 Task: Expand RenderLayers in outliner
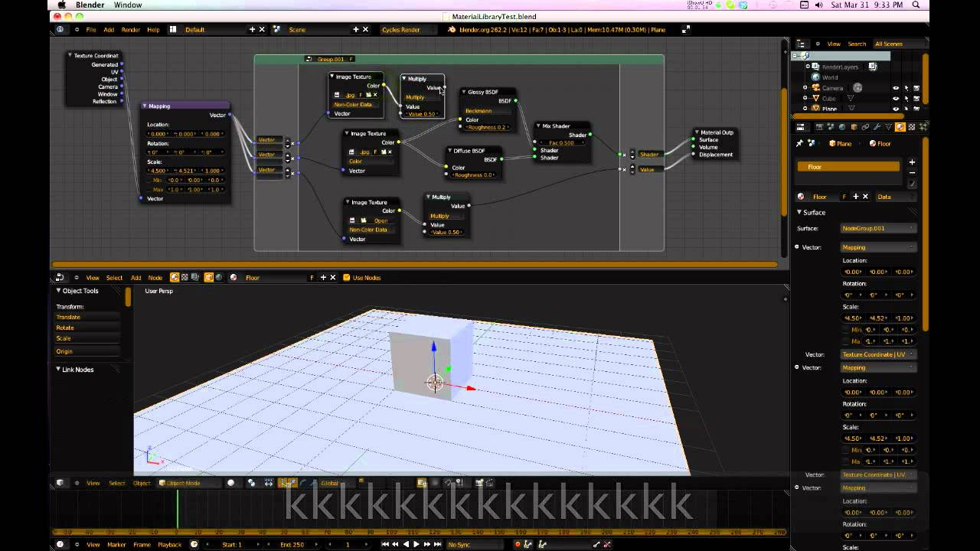tap(808, 66)
